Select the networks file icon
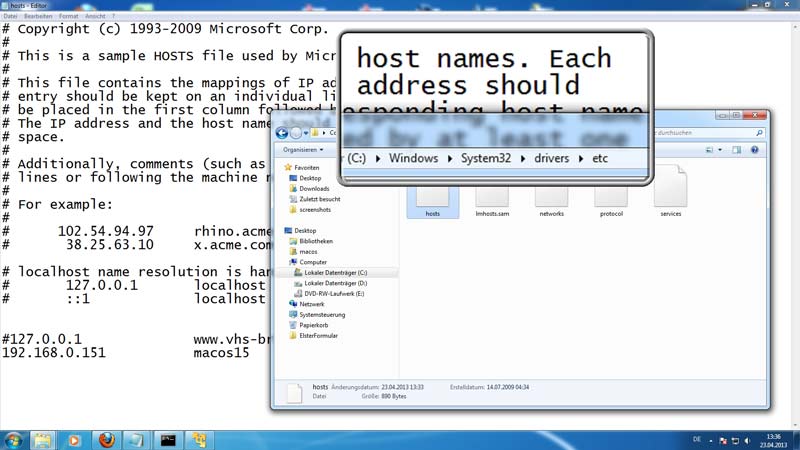Screen dimensions: 800x450 tap(552, 202)
